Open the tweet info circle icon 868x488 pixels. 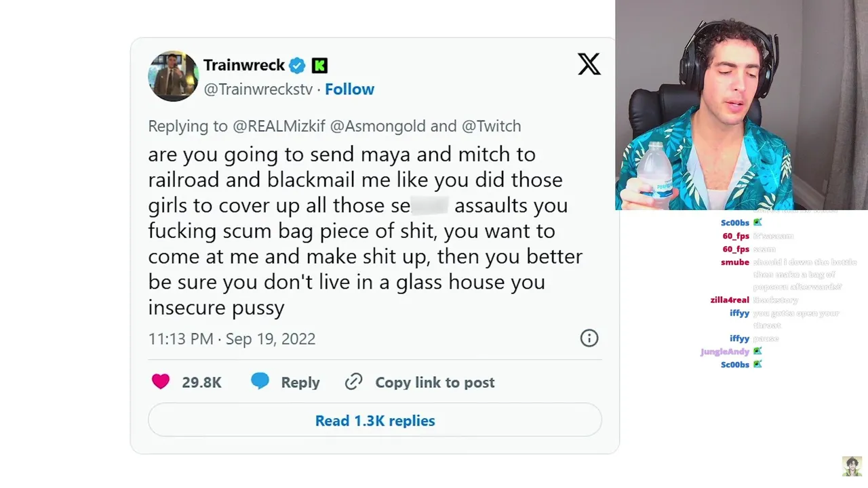coord(589,338)
